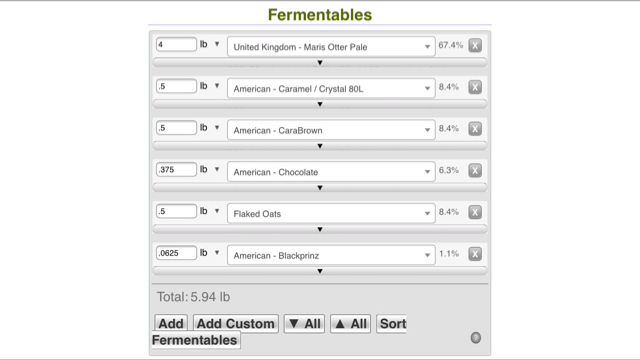640x360 pixels.
Task: Expand all fermentables with down-arrow All
Action: point(304,324)
